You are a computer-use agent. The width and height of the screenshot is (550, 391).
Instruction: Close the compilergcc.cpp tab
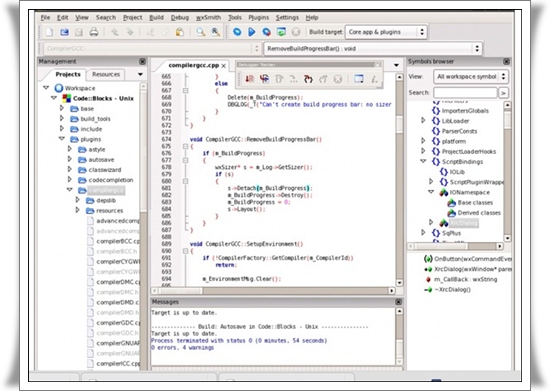[x=223, y=66]
